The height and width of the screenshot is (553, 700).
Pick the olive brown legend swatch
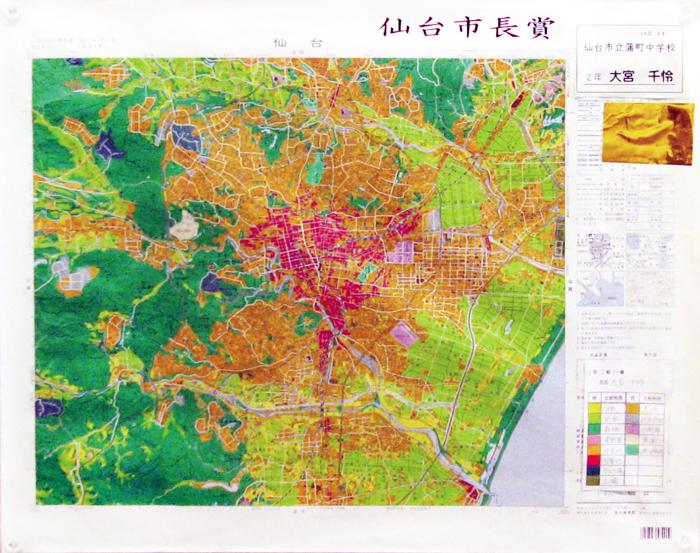593,480
